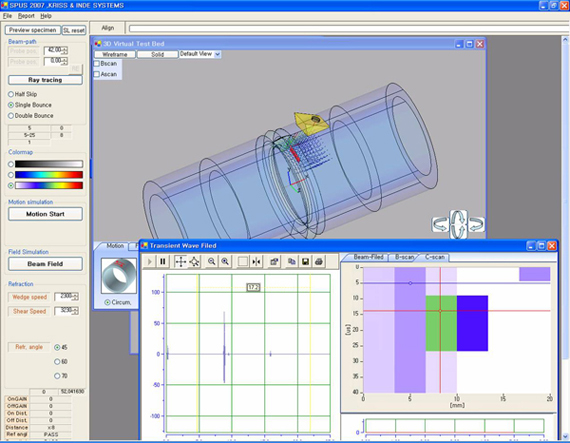Select the Double Bounce radio option
The width and height of the screenshot is (570, 443).
[x=11, y=116]
